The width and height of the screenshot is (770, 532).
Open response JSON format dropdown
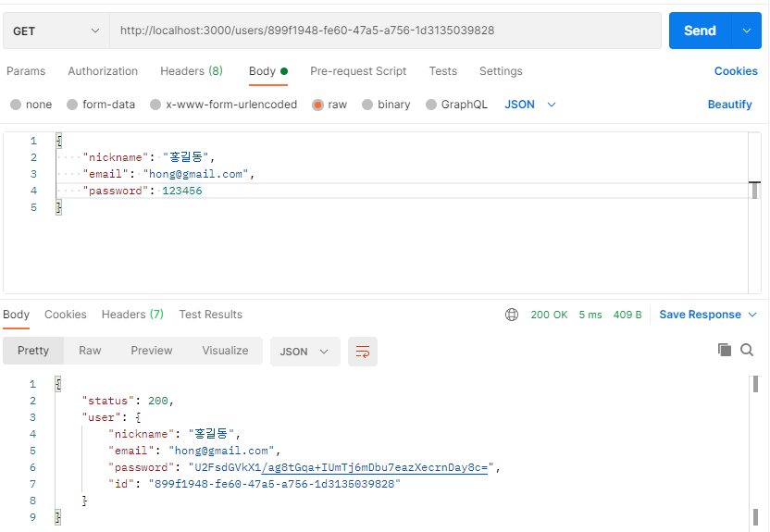click(304, 352)
